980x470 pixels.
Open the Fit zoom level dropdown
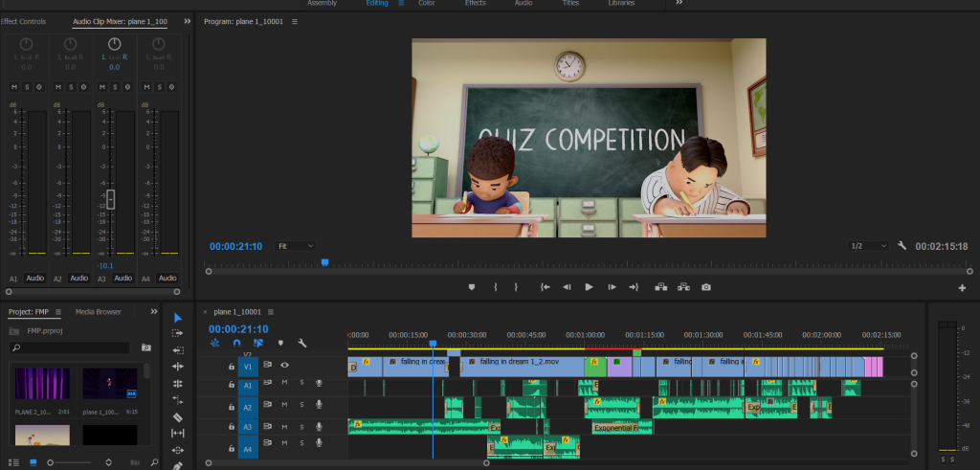tap(295, 246)
